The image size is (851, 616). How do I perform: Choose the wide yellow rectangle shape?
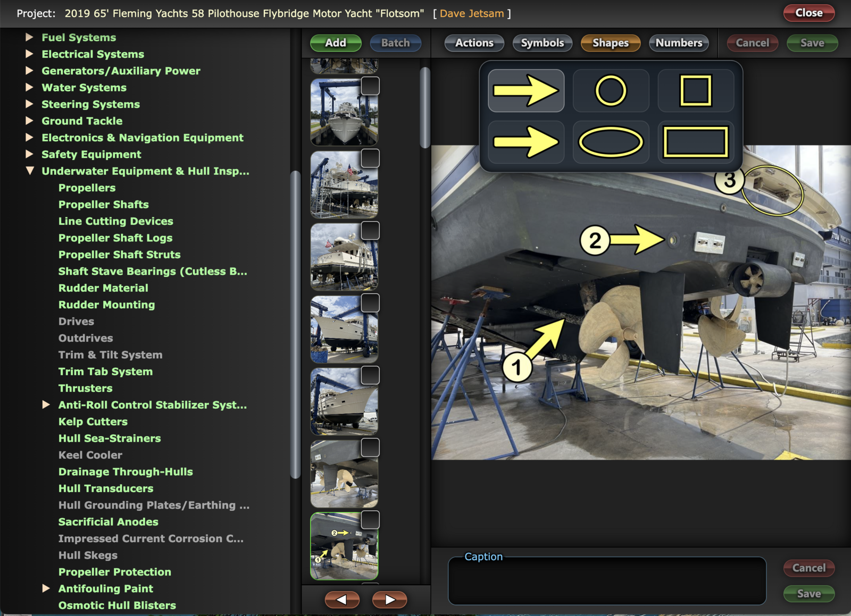click(x=696, y=142)
